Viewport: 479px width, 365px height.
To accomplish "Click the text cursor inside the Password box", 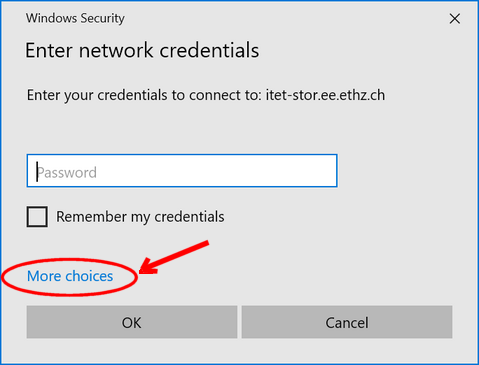I will coord(37,172).
